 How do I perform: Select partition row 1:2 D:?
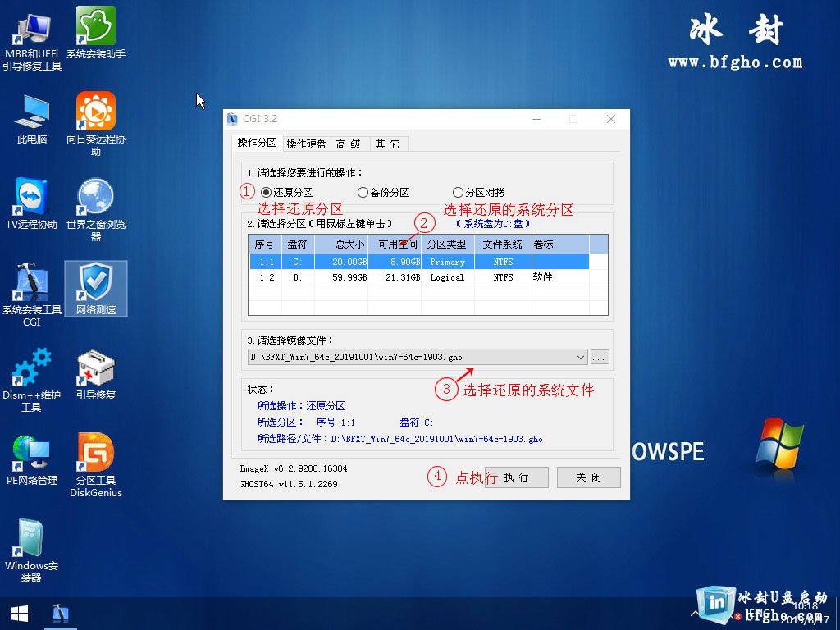(419, 277)
